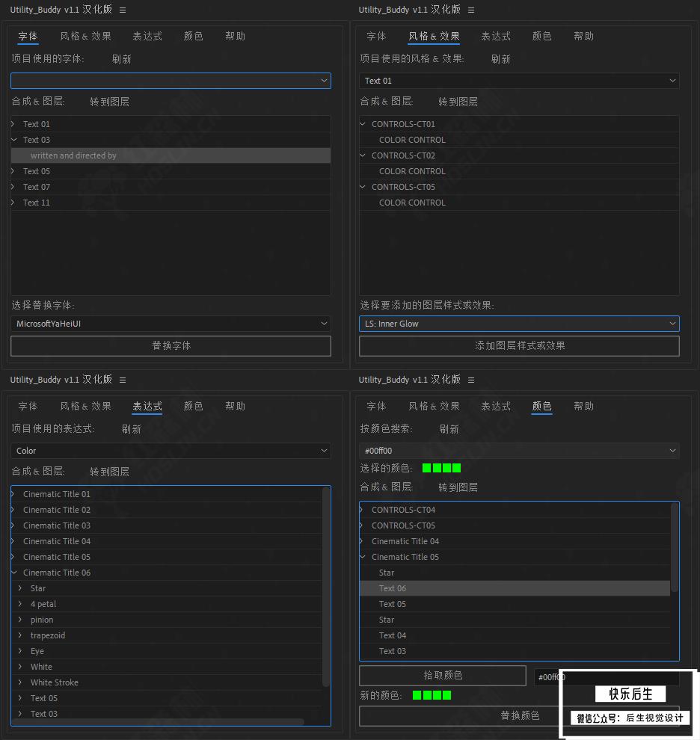Collapse the Cinematic Title 06 composition
This screenshot has width=700, height=740.
pyautogui.click(x=13, y=573)
